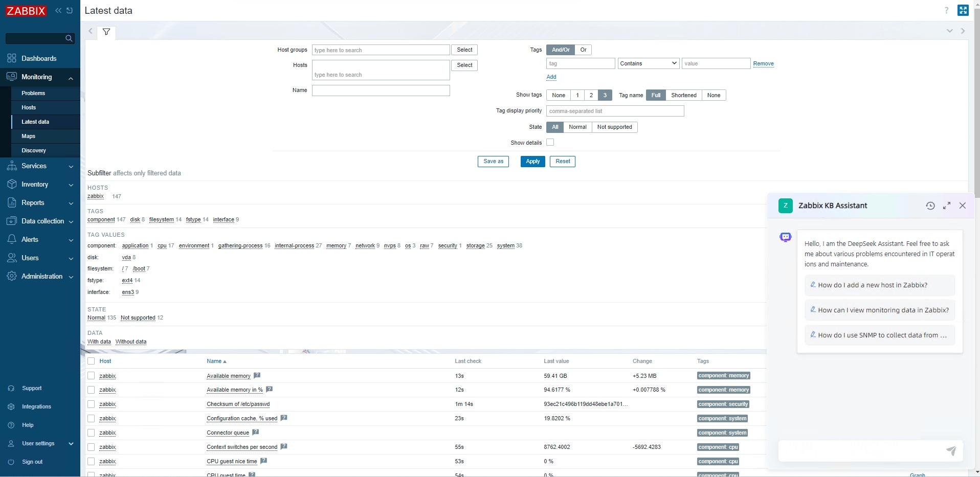980x477 pixels.
Task: Expand the KB Assistant panel
Action: click(947, 206)
